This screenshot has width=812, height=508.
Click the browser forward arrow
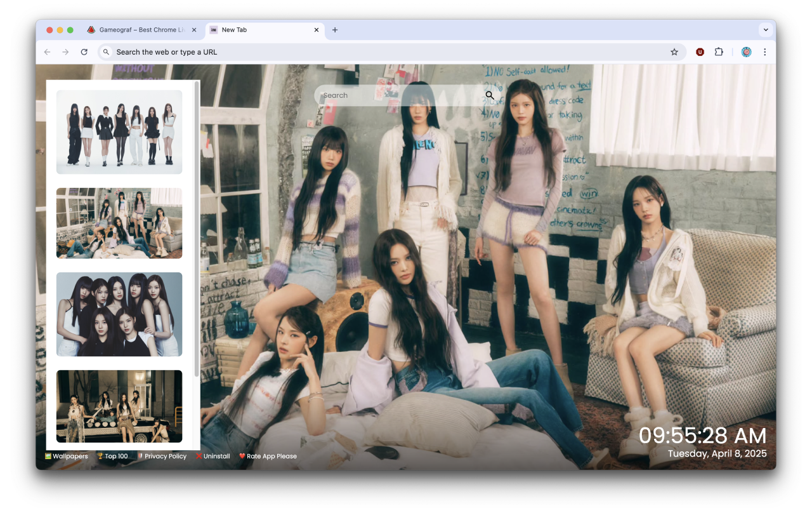point(65,52)
